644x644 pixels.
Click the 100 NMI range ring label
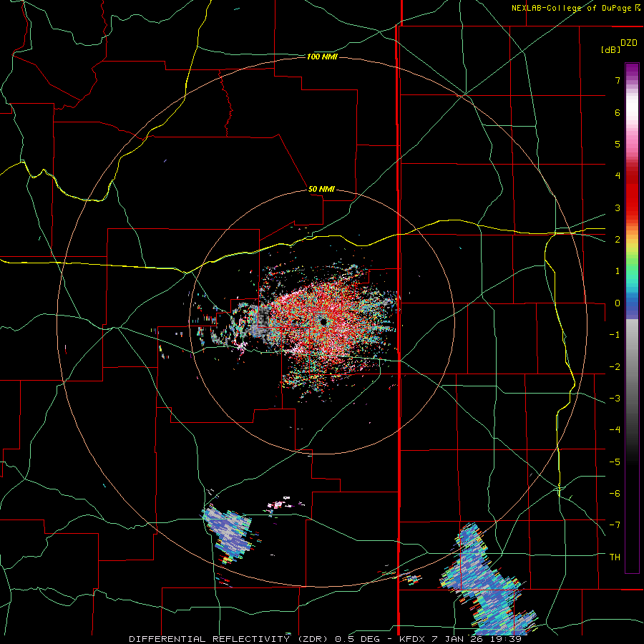tap(322, 57)
